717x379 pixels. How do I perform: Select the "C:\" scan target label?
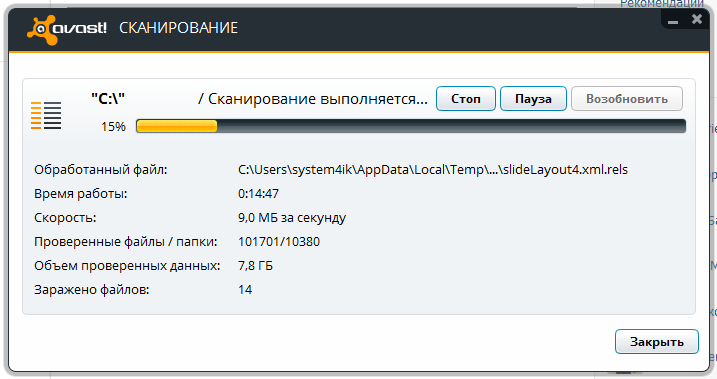click(108, 98)
